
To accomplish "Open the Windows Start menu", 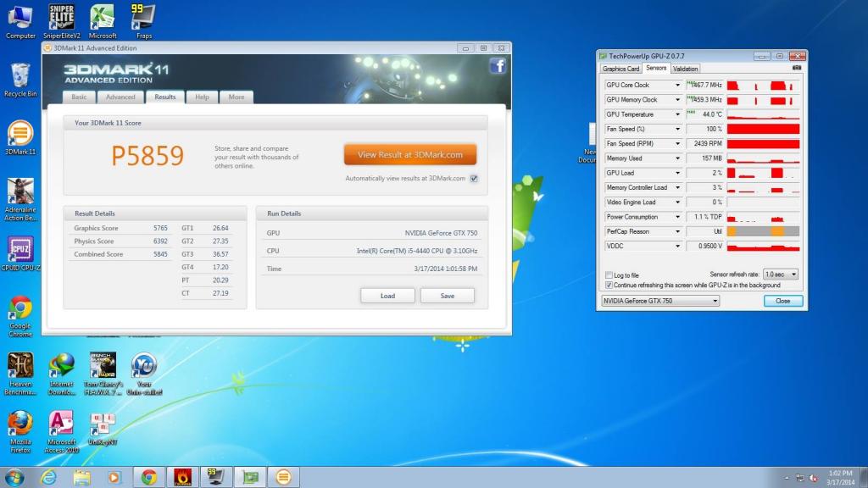I will tap(14, 477).
